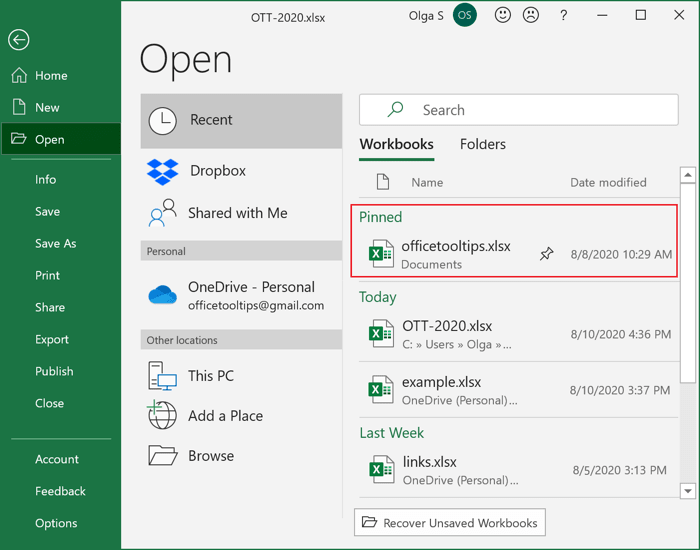
Task: Open the Info page
Action: [46, 179]
